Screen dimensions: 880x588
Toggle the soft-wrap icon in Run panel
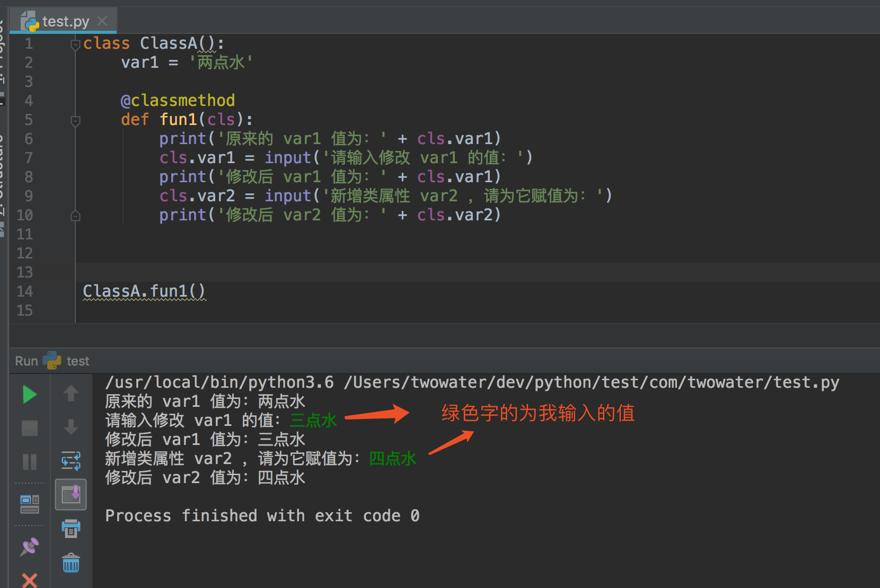pos(71,461)
